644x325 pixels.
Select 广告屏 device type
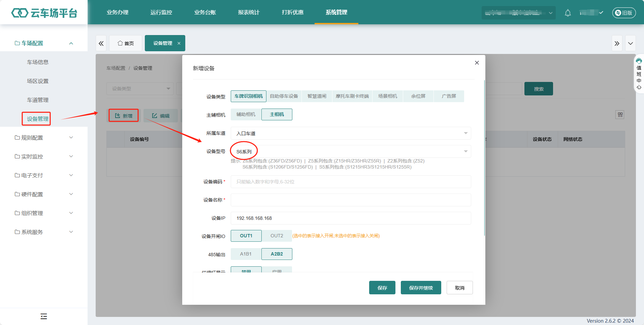(449, 96)
